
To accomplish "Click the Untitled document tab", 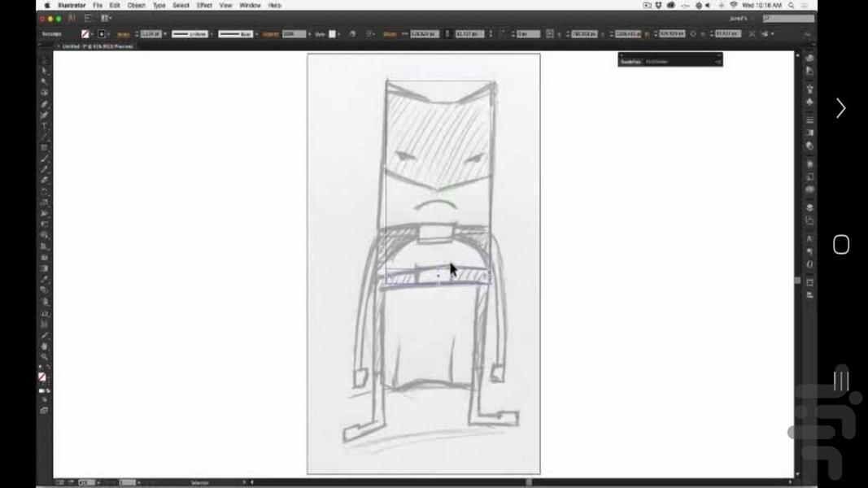I will pos(97,46).
